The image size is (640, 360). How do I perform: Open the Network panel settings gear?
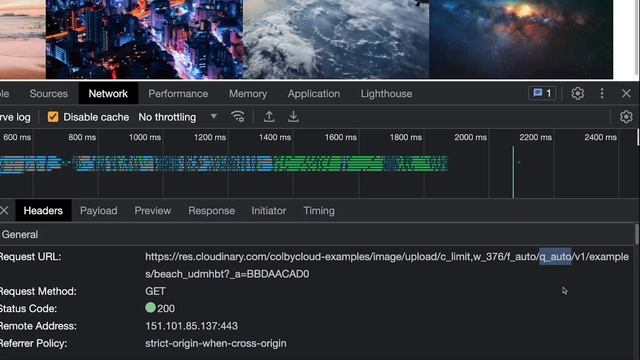pos(626,117)
